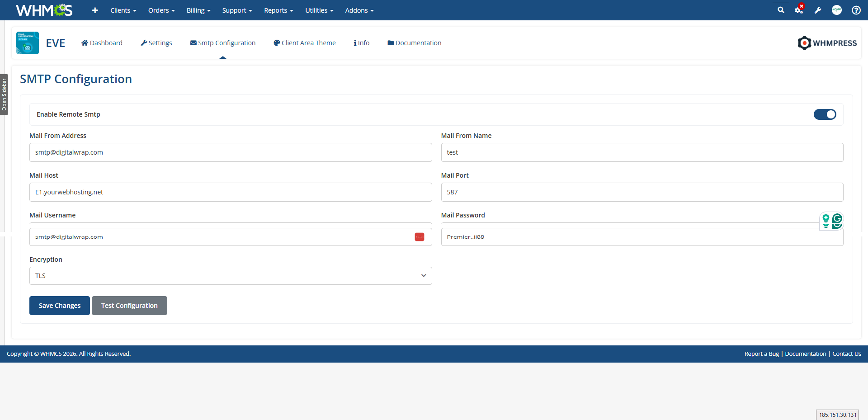Click the red password manager icon in username field
The height and width of the screenshot is (420, 868).
[x=420, y=237]
